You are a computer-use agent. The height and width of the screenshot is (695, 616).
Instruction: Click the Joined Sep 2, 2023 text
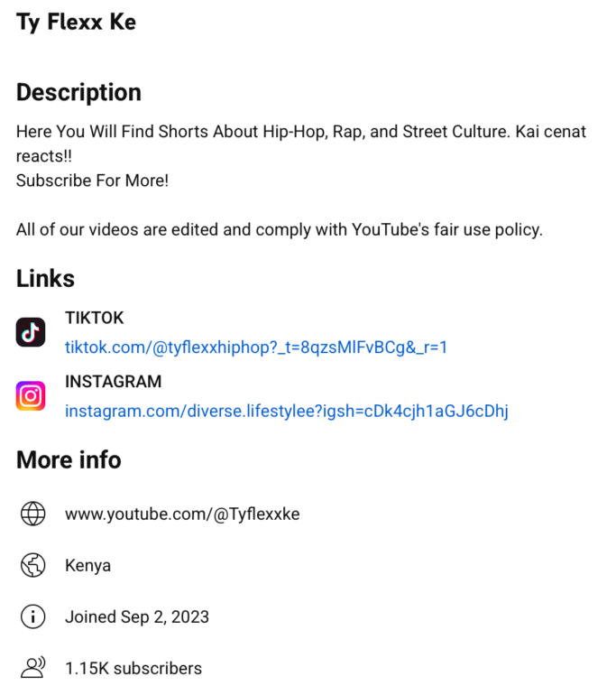coord(137,617)
